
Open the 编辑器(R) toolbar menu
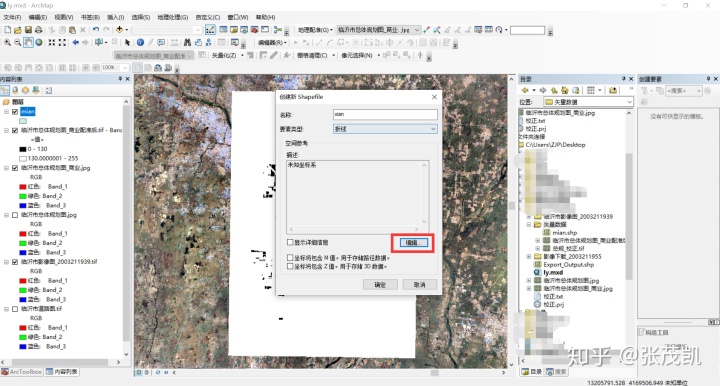[272, 43]
